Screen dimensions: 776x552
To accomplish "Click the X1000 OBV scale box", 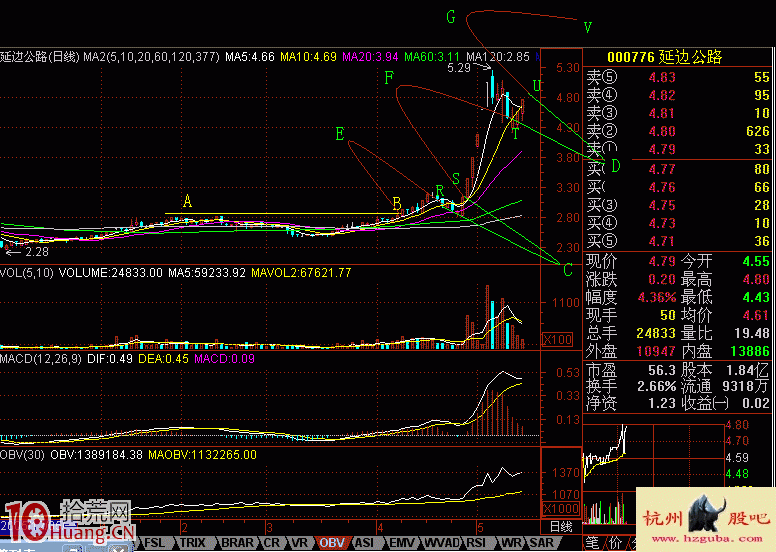I will (561, 507).
